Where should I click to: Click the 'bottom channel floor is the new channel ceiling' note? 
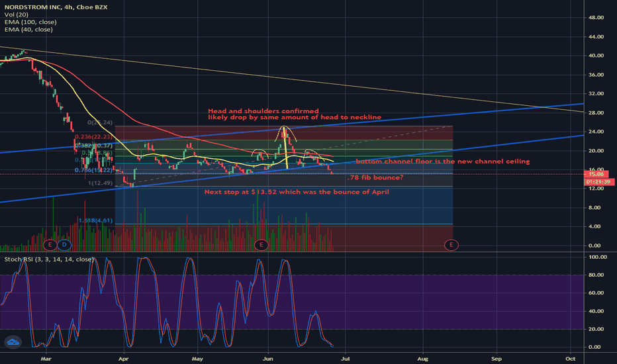coord(443,161)
